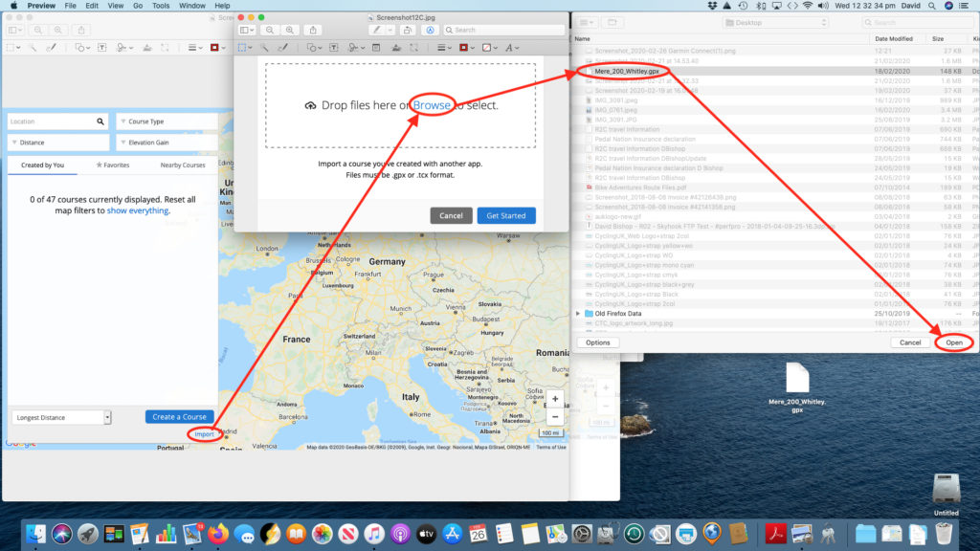This screenshot has height=551, width=980.
Task: Click the Search field in Screenshot12C.jpg window
Action: (503, 30)
